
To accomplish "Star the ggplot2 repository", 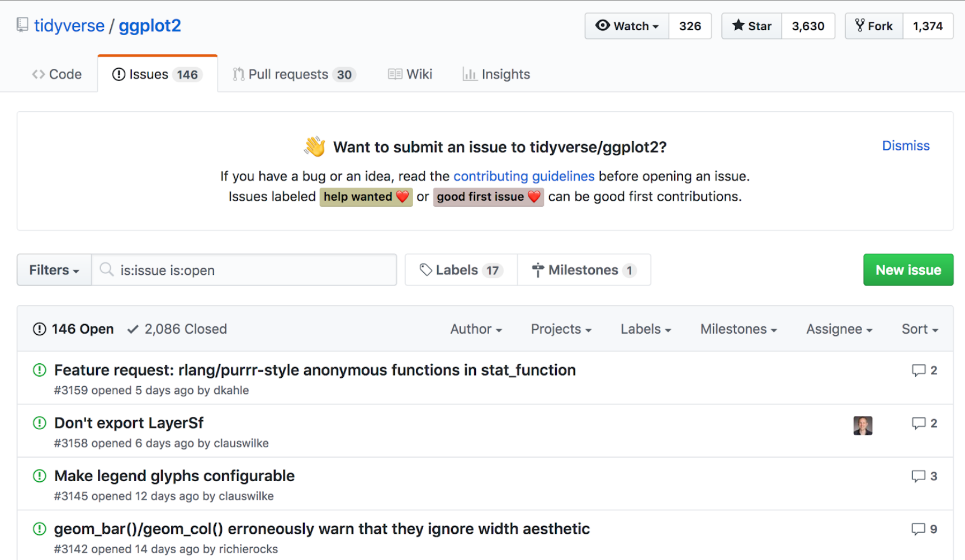I will point(751,26).
